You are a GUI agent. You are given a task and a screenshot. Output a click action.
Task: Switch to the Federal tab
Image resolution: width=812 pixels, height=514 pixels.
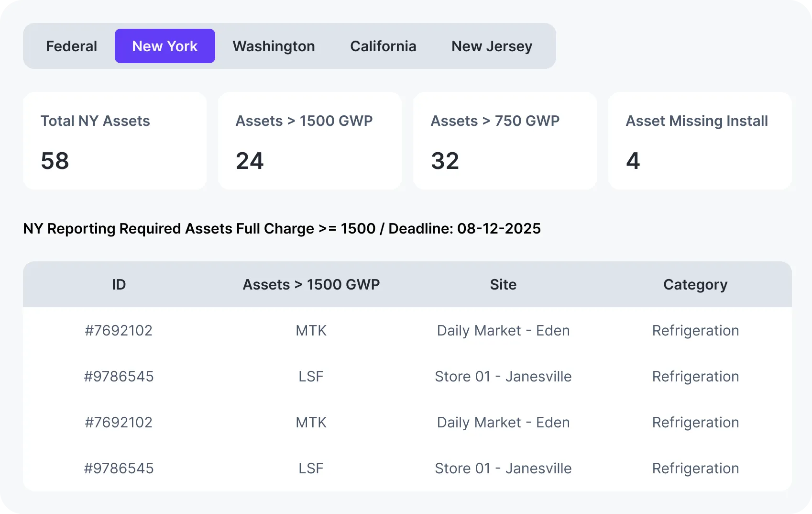pos(71,46)
